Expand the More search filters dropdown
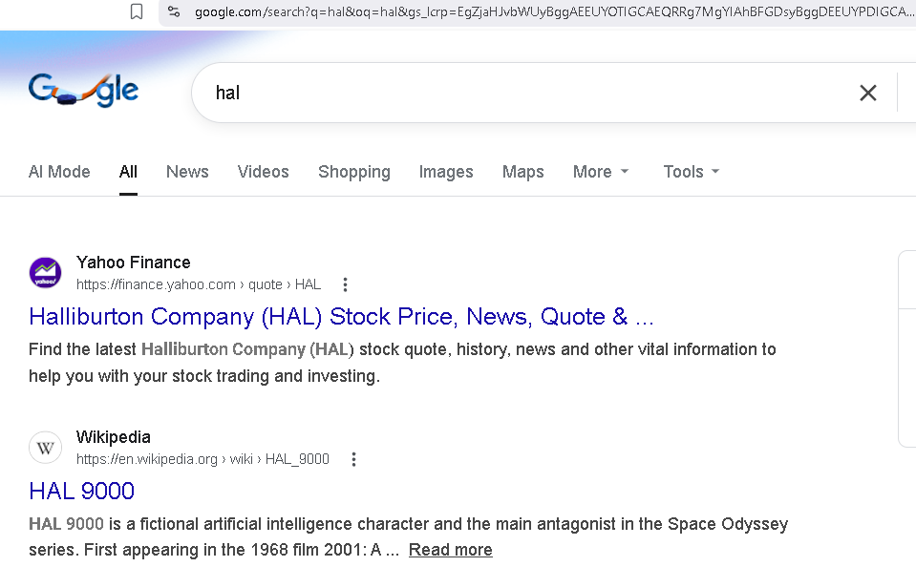 pos(601,172)
